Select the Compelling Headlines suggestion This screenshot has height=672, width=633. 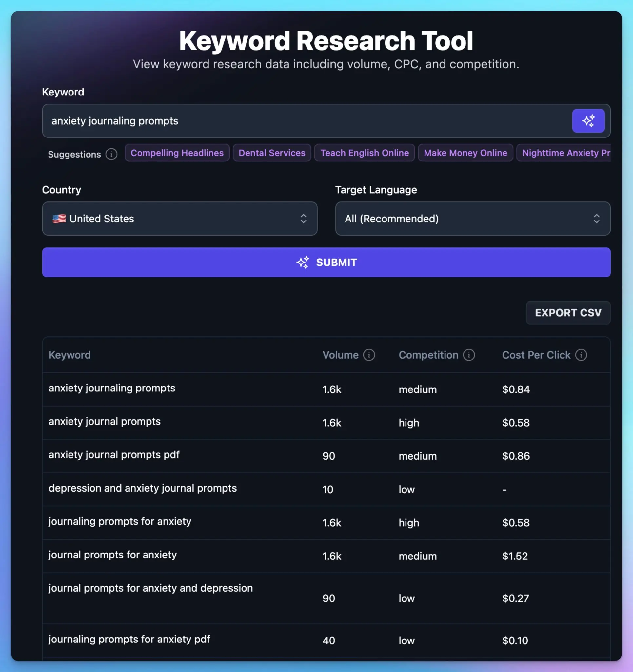(177, 153)
